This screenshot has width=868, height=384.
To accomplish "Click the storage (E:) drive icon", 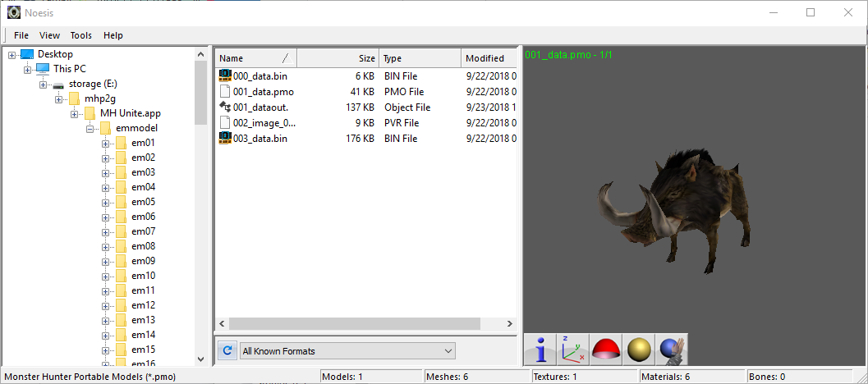I will click(x=58, y=85).
